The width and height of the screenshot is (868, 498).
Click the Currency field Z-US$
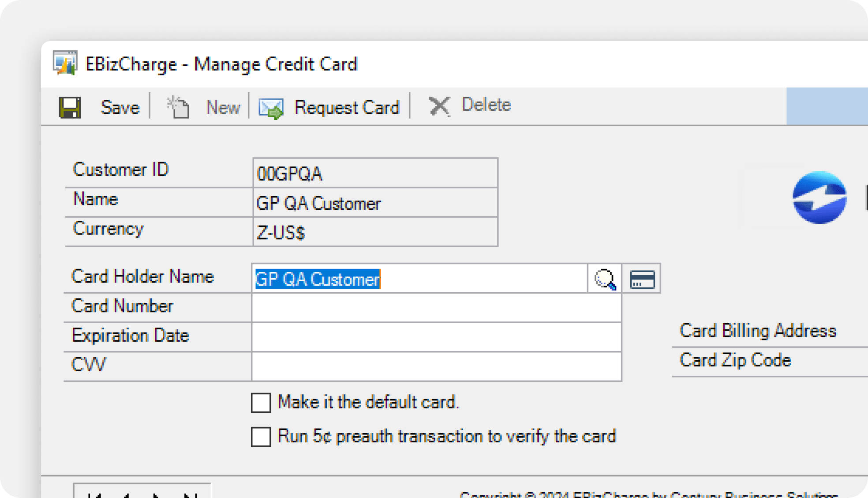click(x=375, y=232)
